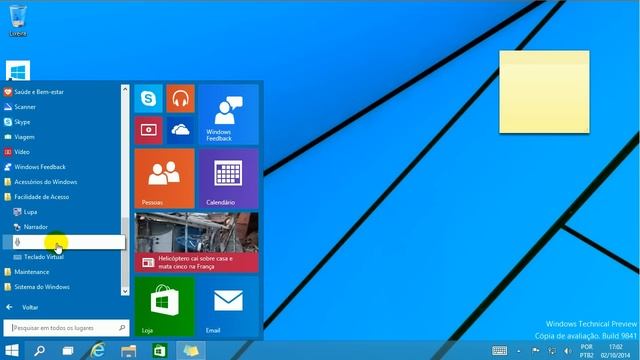Click the Start button on the taskbar

tap(12, 351)
